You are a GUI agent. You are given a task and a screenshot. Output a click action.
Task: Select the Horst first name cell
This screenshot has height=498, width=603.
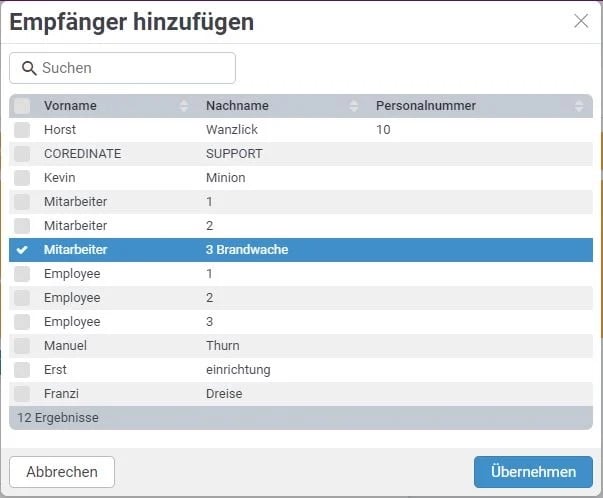[60, 130]
